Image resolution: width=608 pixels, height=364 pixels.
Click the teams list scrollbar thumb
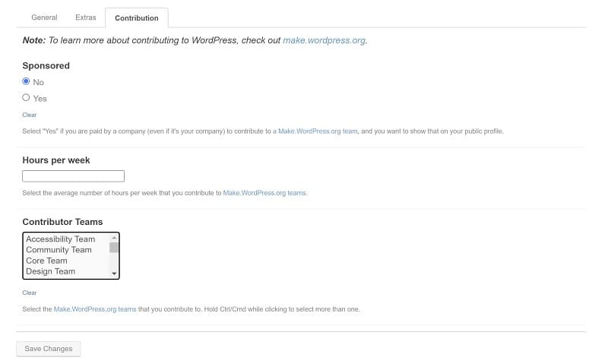coord(114,247)
